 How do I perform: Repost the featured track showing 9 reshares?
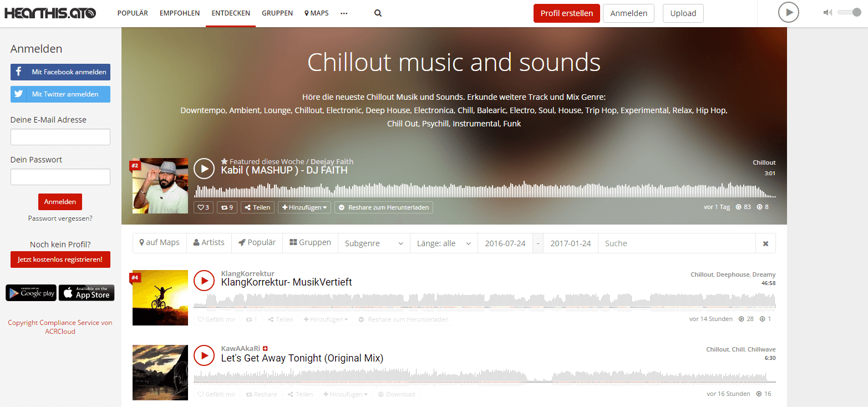coord(226,207)
